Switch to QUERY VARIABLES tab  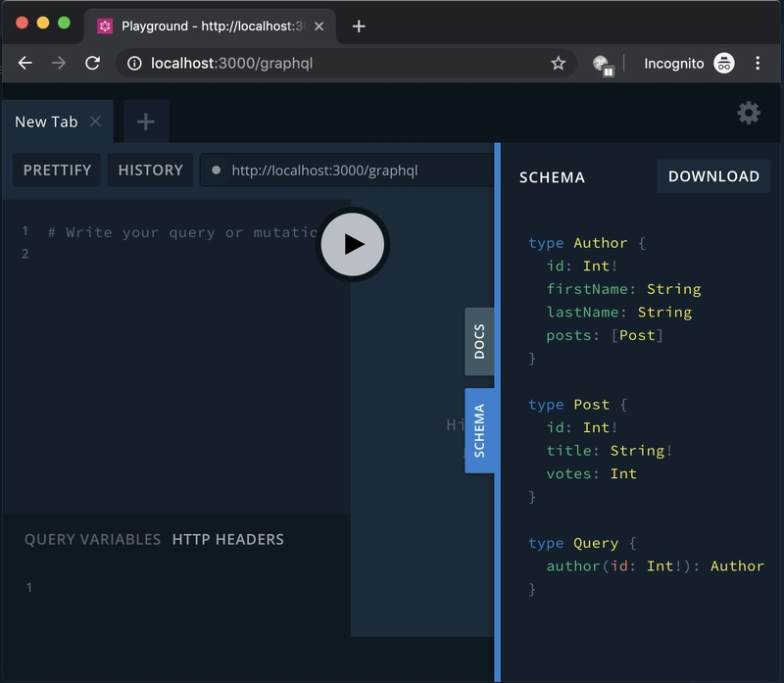click(x=92, y=540)
